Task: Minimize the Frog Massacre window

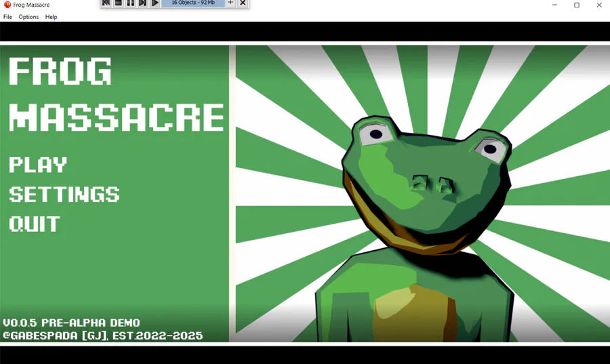Action: pos(554,5)
